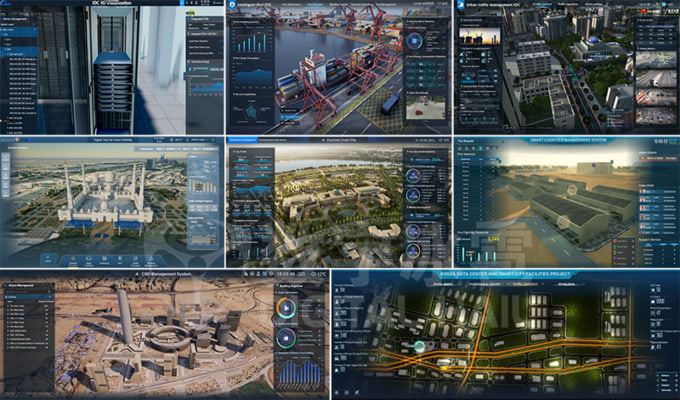Viewport: 680px width, 400px height.
Task: Click the Building Overview donut chart in CBD
Action: pyautogui.click(x=285, y=308)
